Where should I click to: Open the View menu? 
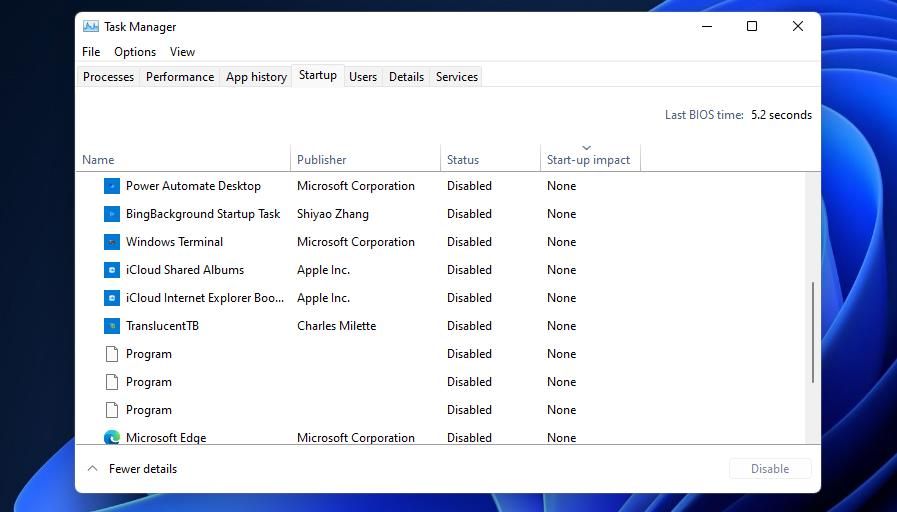pyautogui.click(x=182, y=51)
